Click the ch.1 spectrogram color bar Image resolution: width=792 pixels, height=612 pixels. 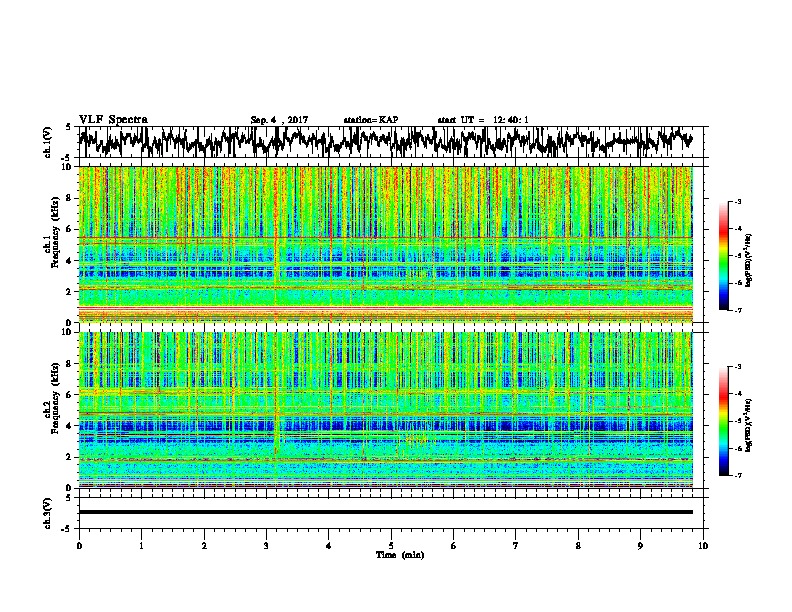723,256
